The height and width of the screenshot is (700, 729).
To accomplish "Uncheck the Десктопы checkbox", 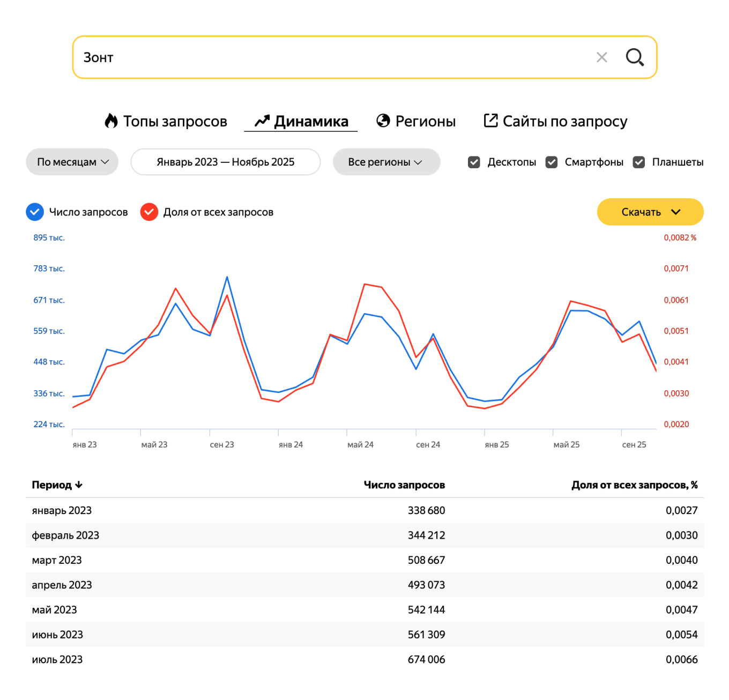I will (x=474, y=162).
